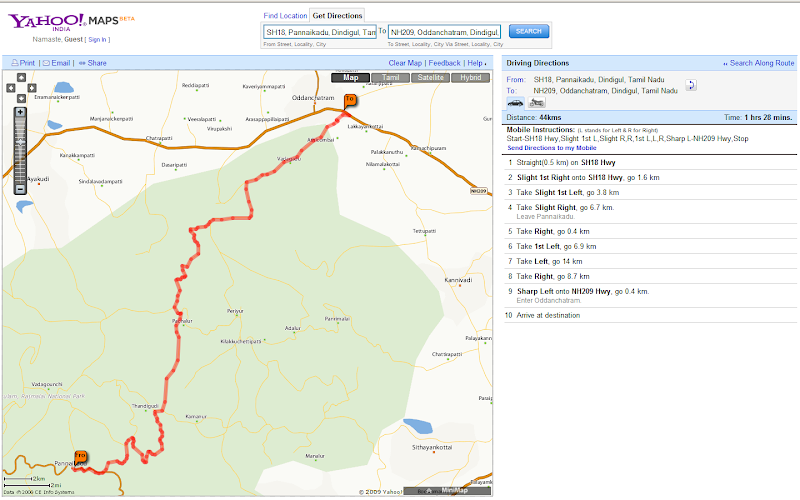Viewport: 800px width, 500px height.
Task: Click the Sign In link
Action: click(97, 40)
